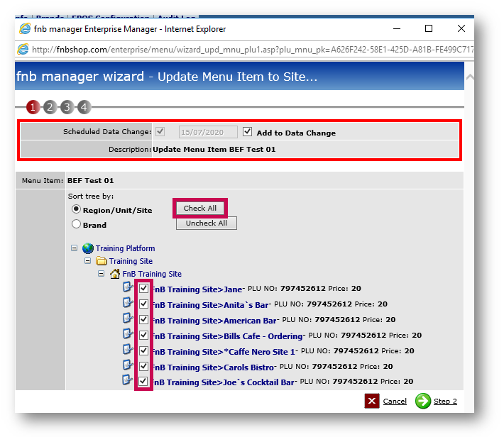Click the FnB Training Site>American Bar label
This screenshot has height=437, width=504.
(214, 321)
